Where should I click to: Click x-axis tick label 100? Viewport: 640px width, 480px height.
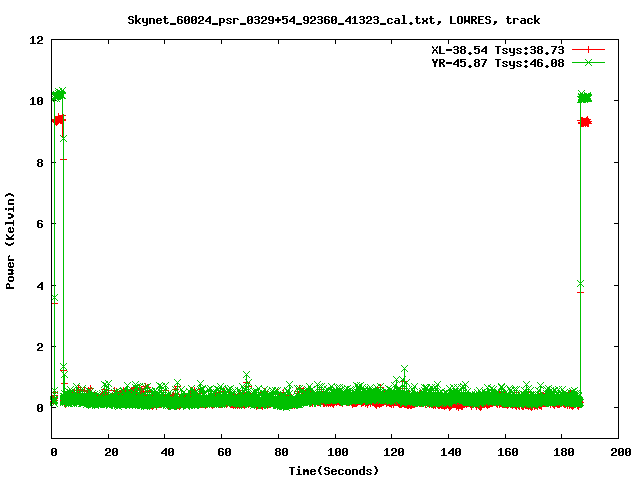pos(338,452)
